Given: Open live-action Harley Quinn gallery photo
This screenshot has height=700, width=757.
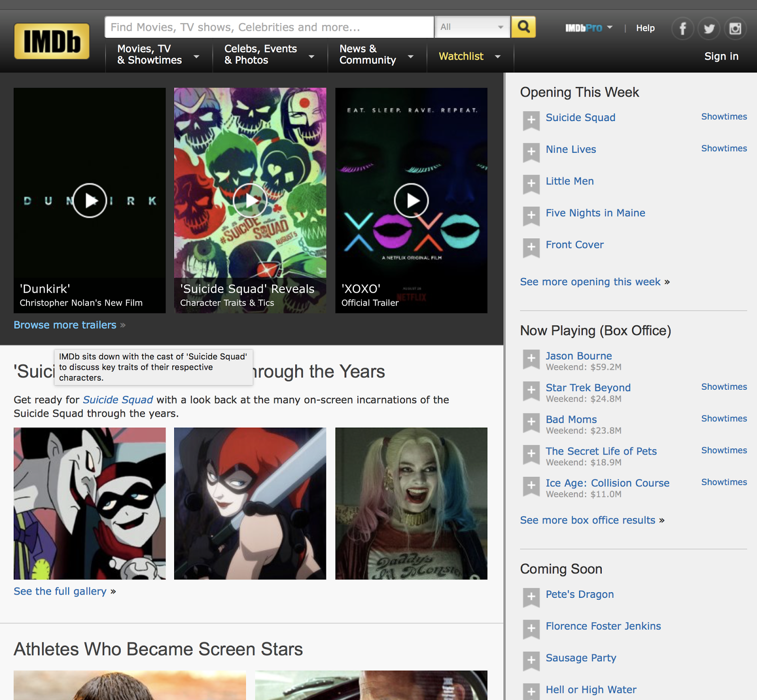Looking at the screenshot, I should [411, 503].
